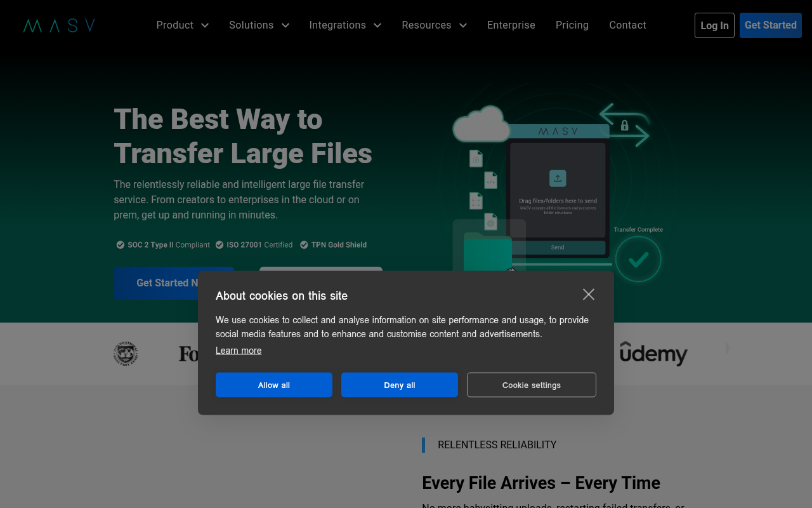Click 'Every File Arrives – Every Time' heading
812x508 pixels.
(x=541, y=483)
